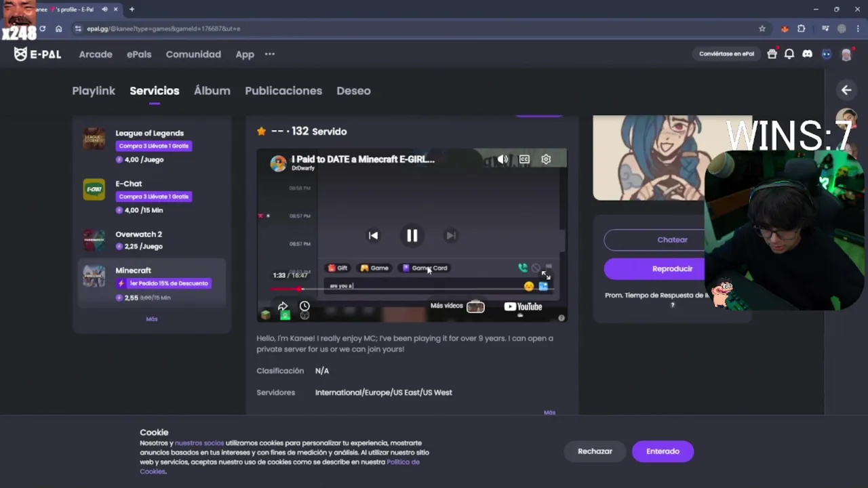Open the Política de Cookies link
Image resolution: width=868 pixels, height=488 pixels.
click(279, 466)
